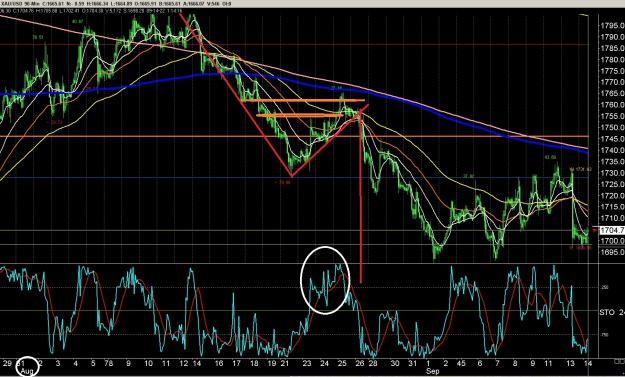Click the Sep month label on date axis
This screenshot has width=625, height=377.
pyautogui.click(x=432, y=371)
